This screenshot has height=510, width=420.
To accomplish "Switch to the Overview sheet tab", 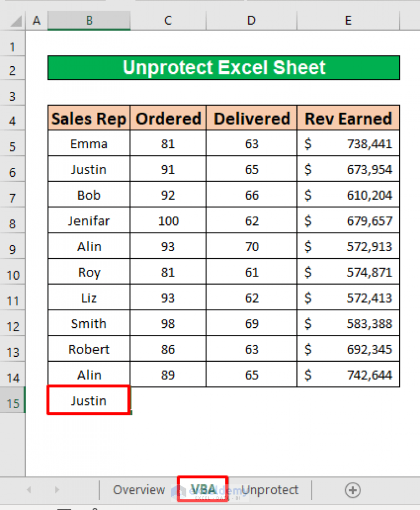I will point(139,490).
